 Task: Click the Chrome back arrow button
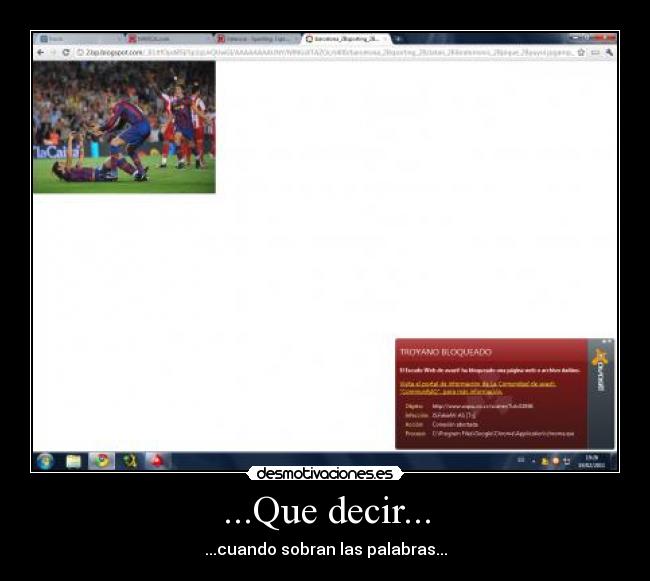(x=40, y=52)
